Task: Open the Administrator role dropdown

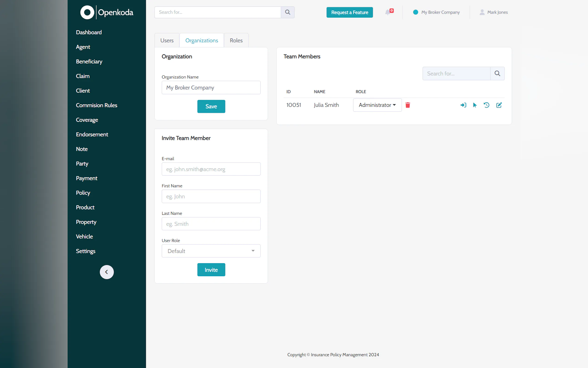Action: (x=377, y=105)
